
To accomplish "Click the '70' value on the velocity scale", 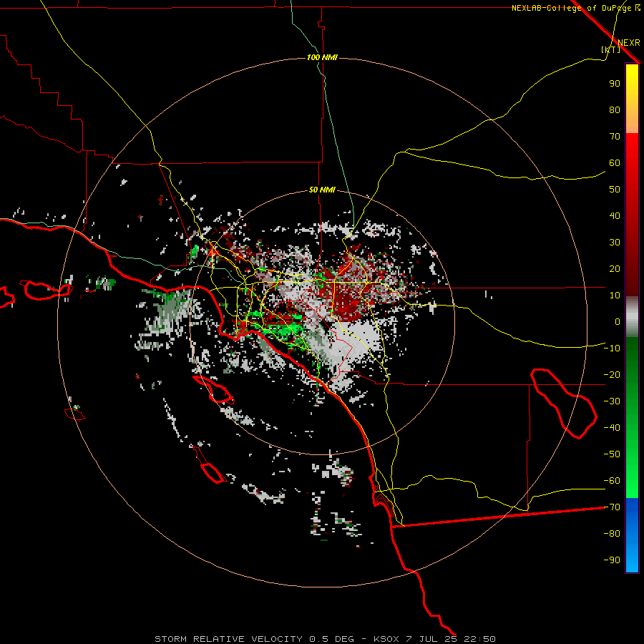I will pyautogui.click(x=615, y=137).
